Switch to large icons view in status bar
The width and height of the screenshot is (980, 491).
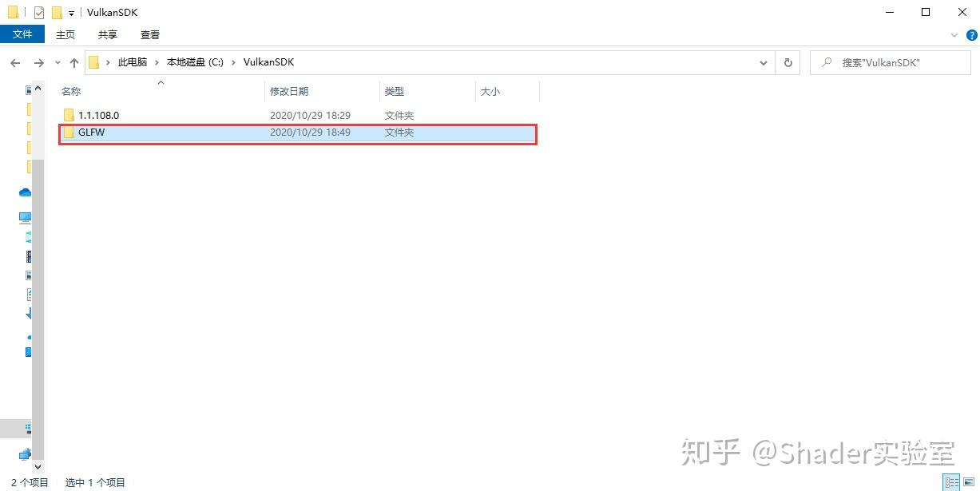click(x=970, y=482)
